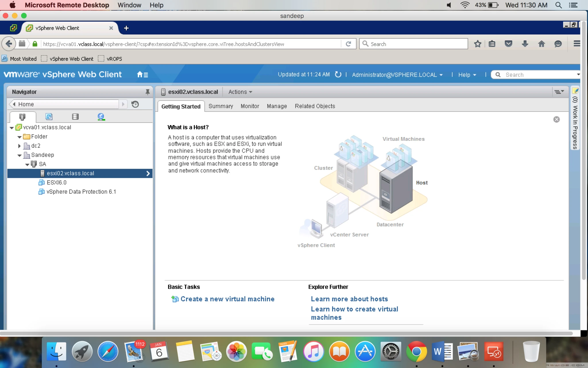
Task: Open the Most Visited bookmarks
Action: pos(19,59)
